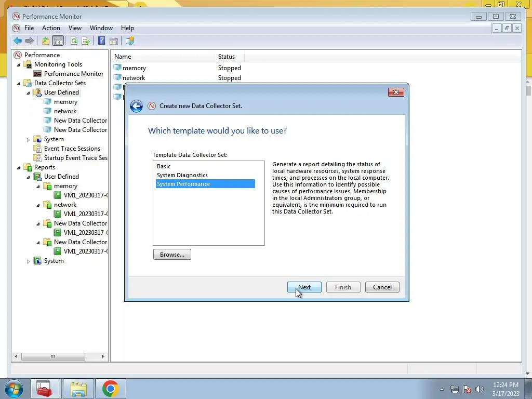Click the tree pane scroll left arrow
The image size is (532, 399).
click(x=16, y=356)
